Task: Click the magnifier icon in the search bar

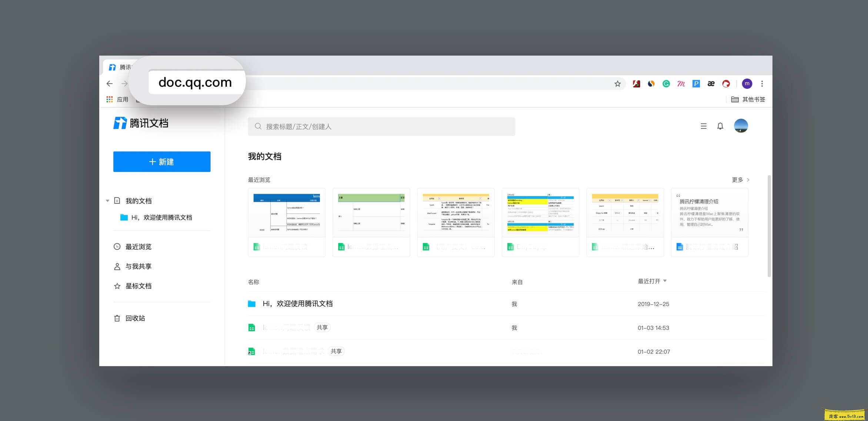Action: [258, 126]
